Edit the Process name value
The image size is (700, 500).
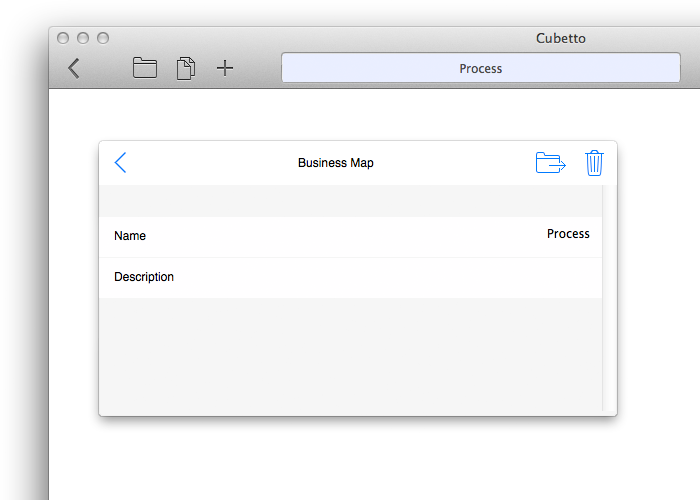(x=568, y=233)
